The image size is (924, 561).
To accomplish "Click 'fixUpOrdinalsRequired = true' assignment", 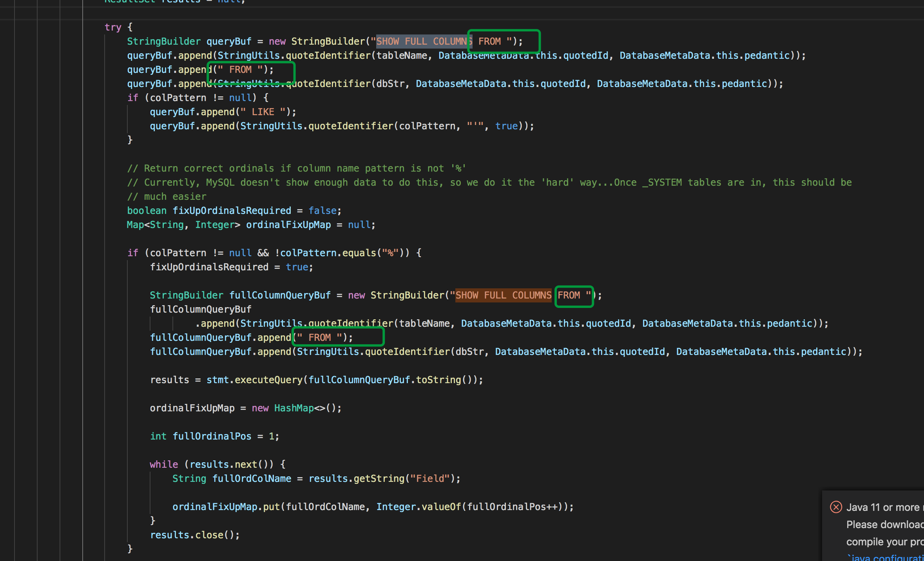I will click(x=231, y=267).
